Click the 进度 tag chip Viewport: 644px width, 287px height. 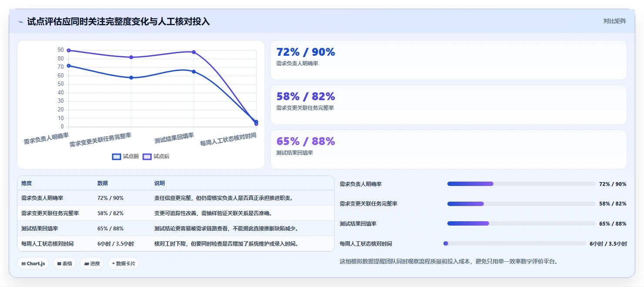[x=92, y=263]
